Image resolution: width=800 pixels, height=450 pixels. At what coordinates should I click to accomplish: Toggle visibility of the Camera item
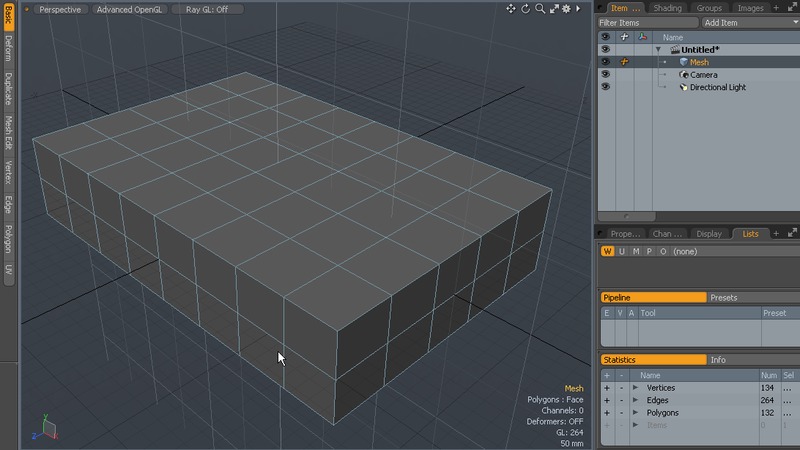click(605, 75)
